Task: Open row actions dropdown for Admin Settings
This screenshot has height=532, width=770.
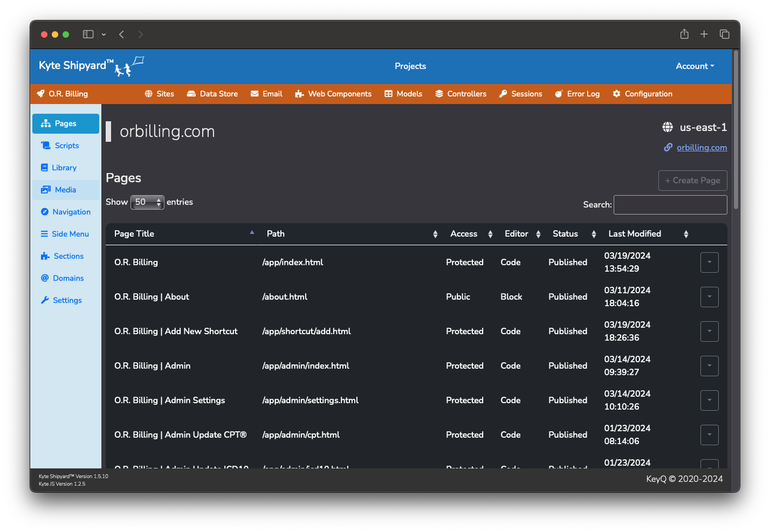Action: click(x=710, y=400)
